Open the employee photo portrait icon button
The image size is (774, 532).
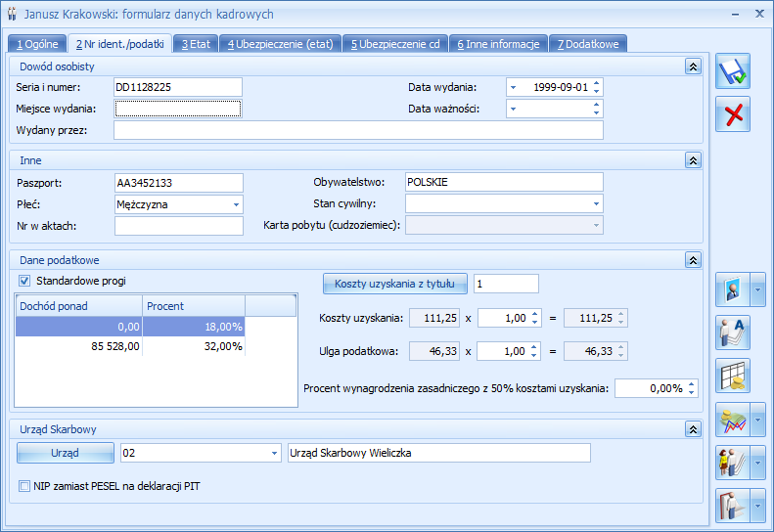pos(733,289)
